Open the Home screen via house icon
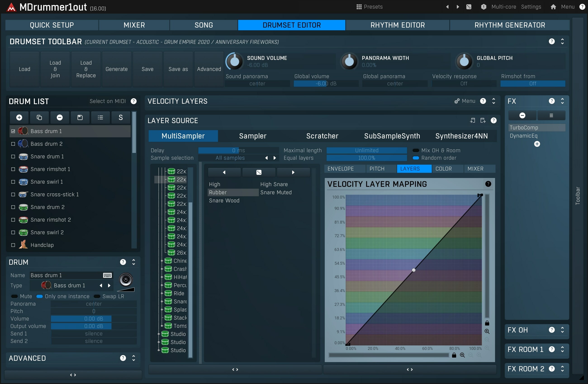Viewport: 588px width, 384px height. point(553,7)
